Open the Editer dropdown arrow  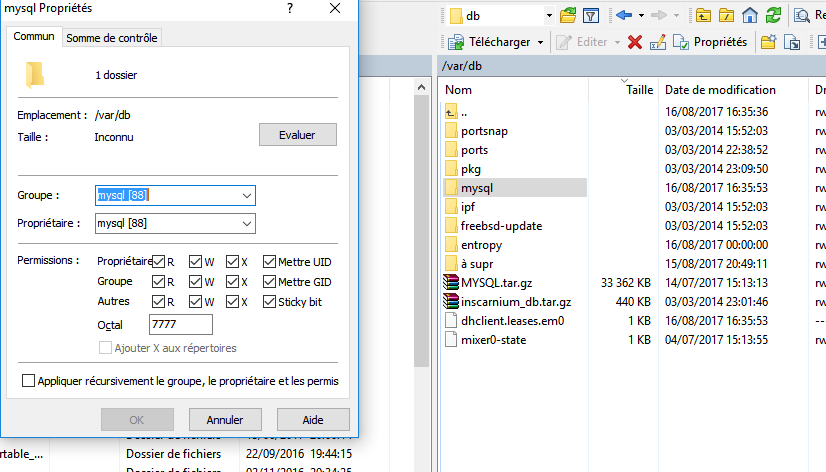coord(617,42)
